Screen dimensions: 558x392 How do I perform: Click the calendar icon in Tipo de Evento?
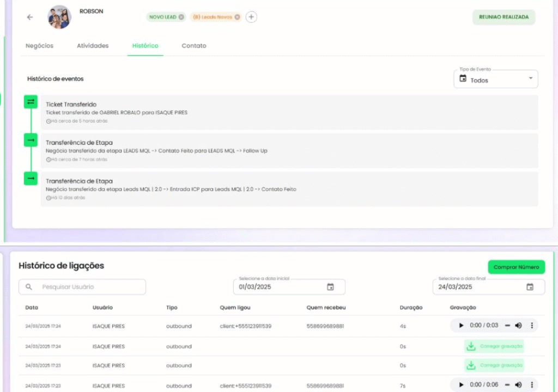tap(463, 78)
